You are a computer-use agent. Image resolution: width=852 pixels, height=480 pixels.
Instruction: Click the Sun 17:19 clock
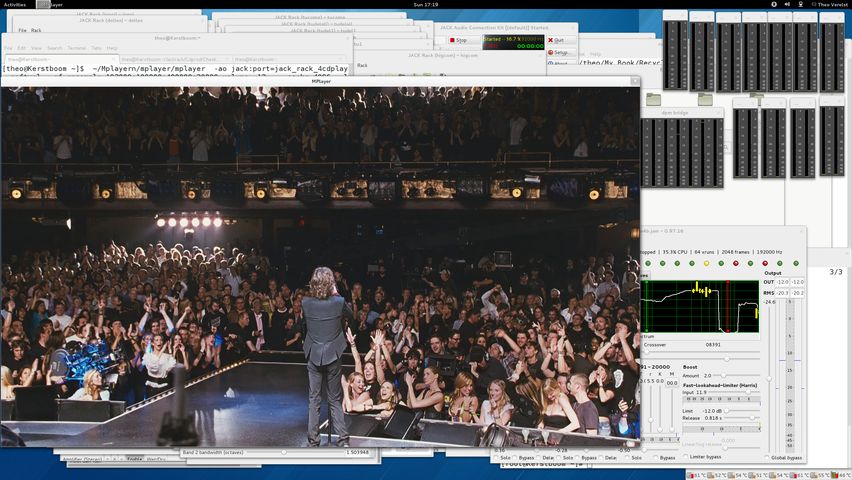pyautogui.click(x=425, y=4)
